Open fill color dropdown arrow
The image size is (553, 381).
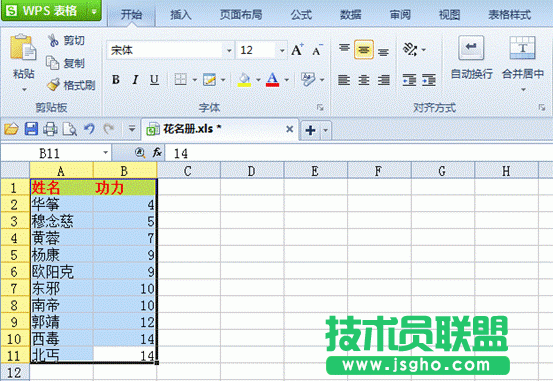[258, 80]
